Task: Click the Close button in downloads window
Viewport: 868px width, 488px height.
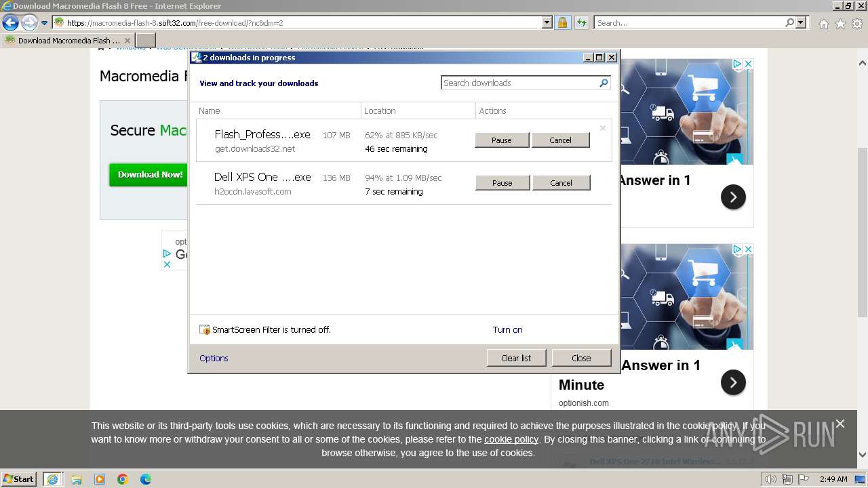Action: click(x=581, y=358)
